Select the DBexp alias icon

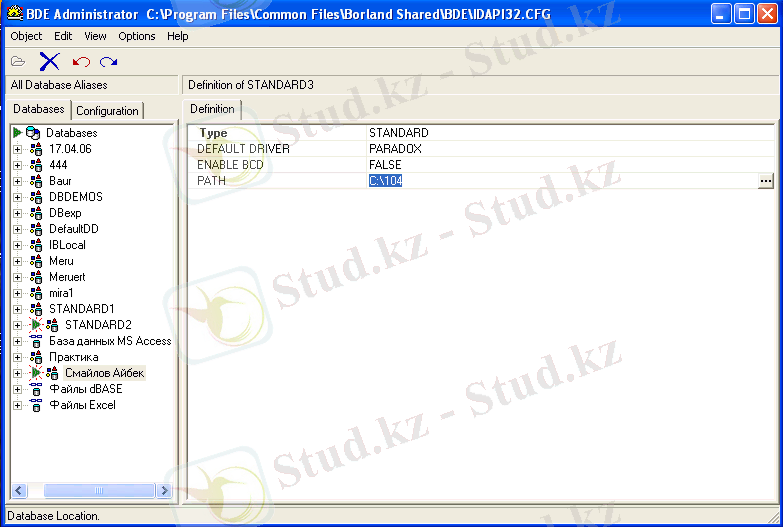click(x=36, y=213)
